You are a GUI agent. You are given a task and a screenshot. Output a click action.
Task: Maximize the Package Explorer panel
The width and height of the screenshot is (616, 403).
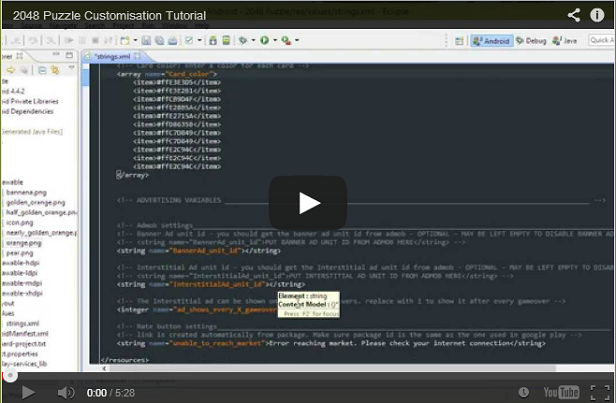pyautogui.click(x=69, y=55)
